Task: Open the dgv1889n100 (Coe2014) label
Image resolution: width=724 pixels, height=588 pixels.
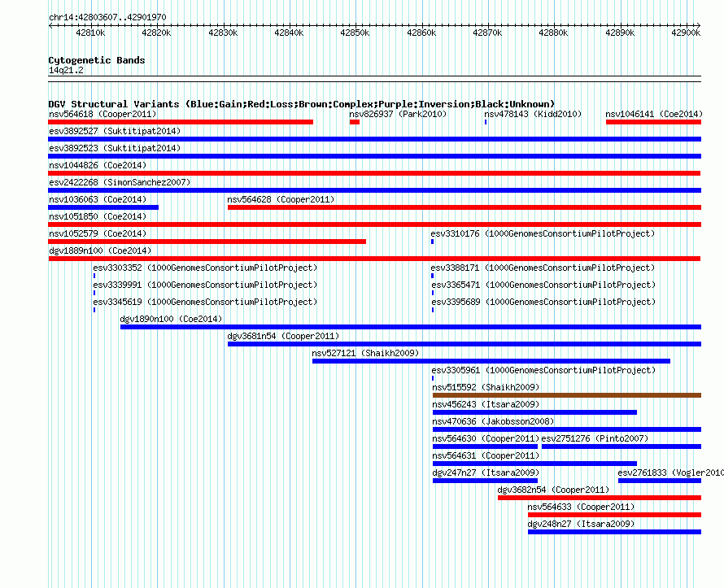Action: pos(100,250)
